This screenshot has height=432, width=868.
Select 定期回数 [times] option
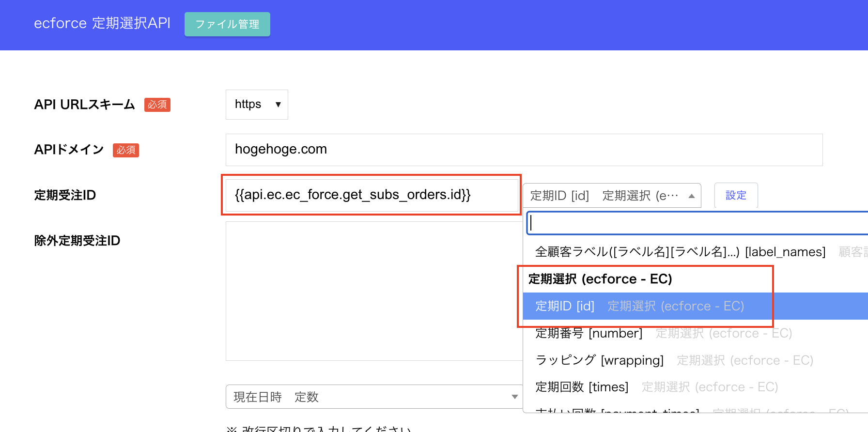[696, 387]
